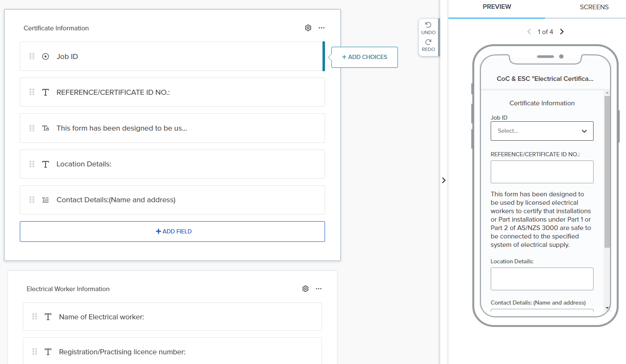Go to previous preview screen with left chevron
Screen dimensions: 626x364
click(529, 32)
